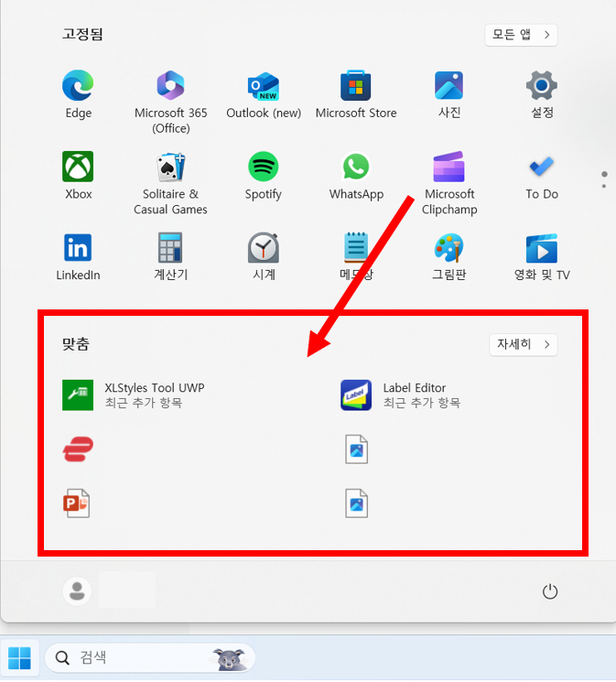Image resolution: width=616 pixels, height=682 pixels.
Task: Open 그림판 (Paint) app
Action: pos(448,256)
